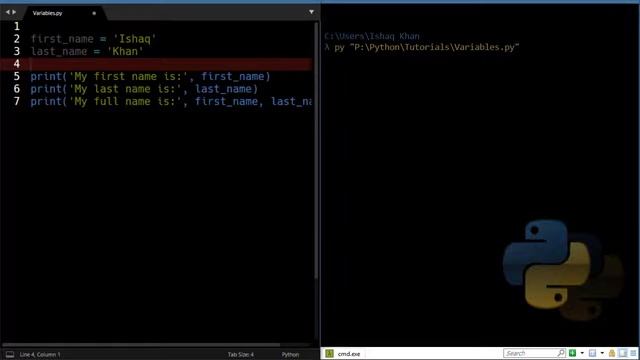Create new console with green plus

click(x=573, y=353)
